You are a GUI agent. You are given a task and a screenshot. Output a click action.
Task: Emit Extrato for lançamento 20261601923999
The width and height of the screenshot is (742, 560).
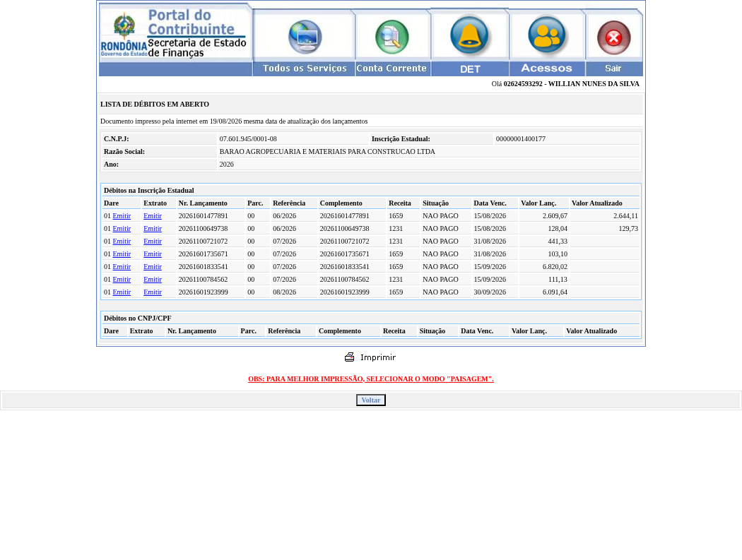tap(153, 292)
